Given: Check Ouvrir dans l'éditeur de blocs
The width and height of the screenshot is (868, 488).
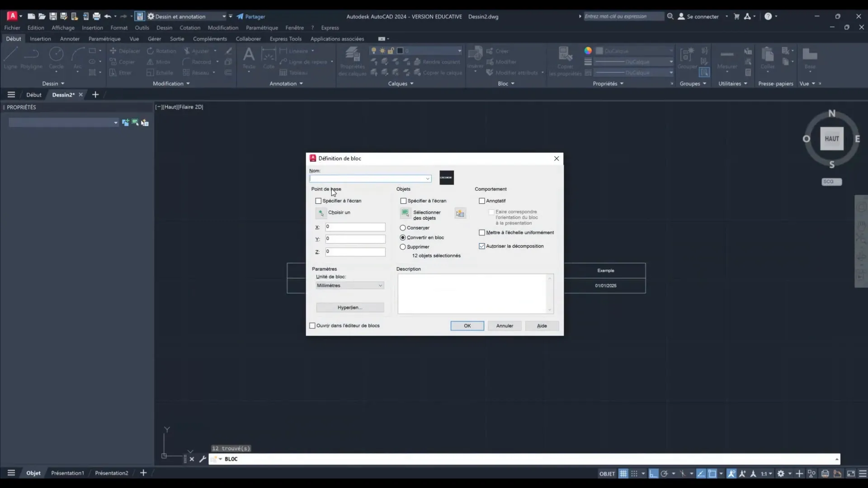Looking at the screenshot, I should 312,325.
